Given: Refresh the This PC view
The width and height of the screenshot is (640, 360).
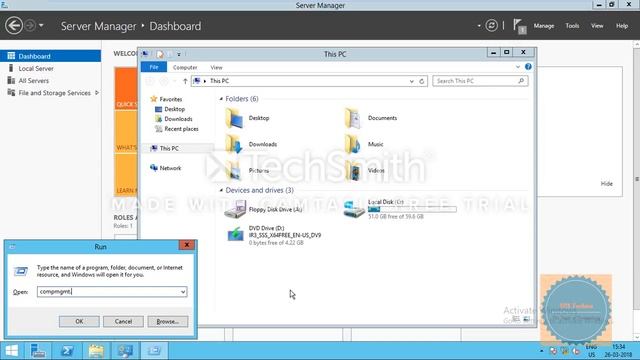Looking at the screenshot, I should (422, 81).
